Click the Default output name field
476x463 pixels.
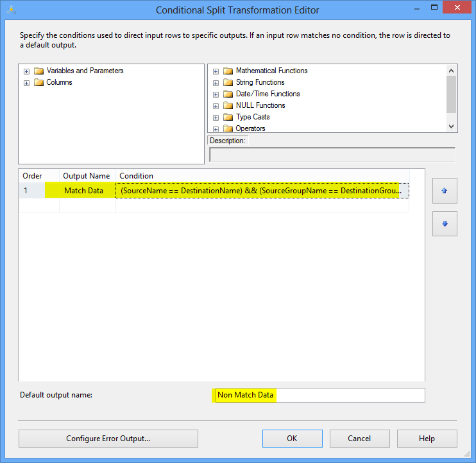317,395
